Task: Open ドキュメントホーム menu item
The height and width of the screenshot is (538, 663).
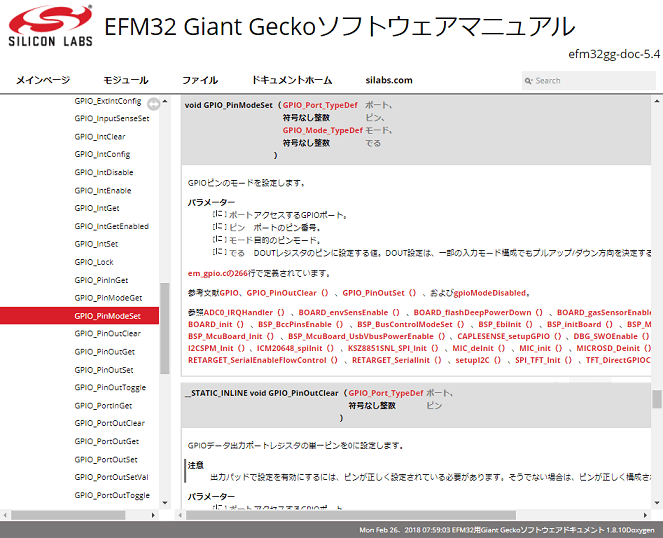Action: coord(292,80)
